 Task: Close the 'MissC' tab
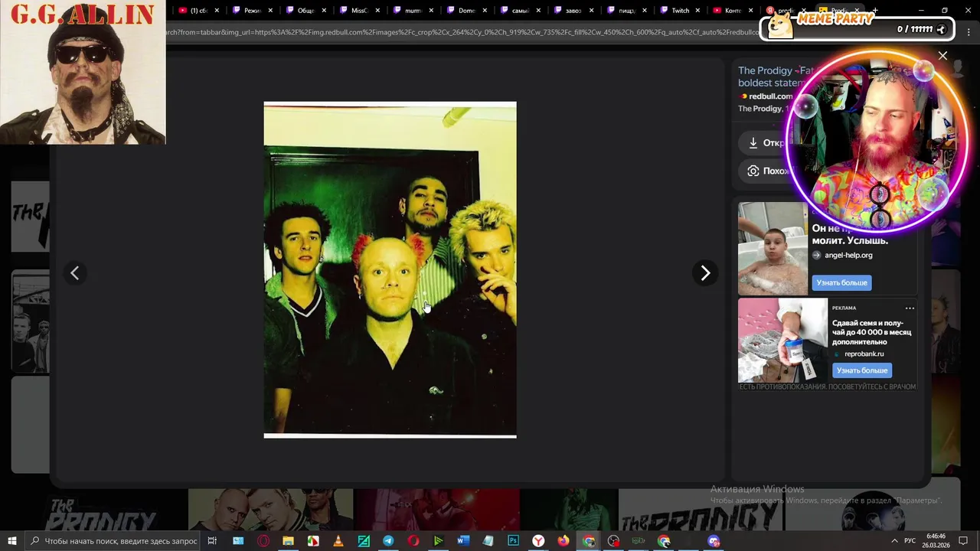(377, 11)
